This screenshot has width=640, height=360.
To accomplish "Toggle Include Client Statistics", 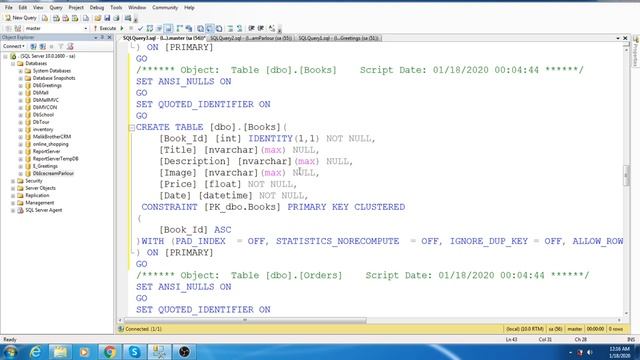I will 189,28.
